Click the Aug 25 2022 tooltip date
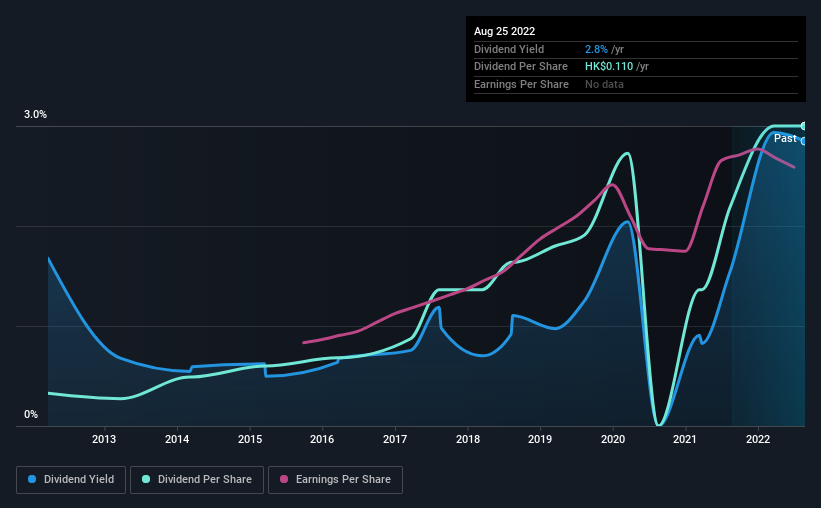The height and width of the screenshot is (508, 821). (x=504, y=31)
